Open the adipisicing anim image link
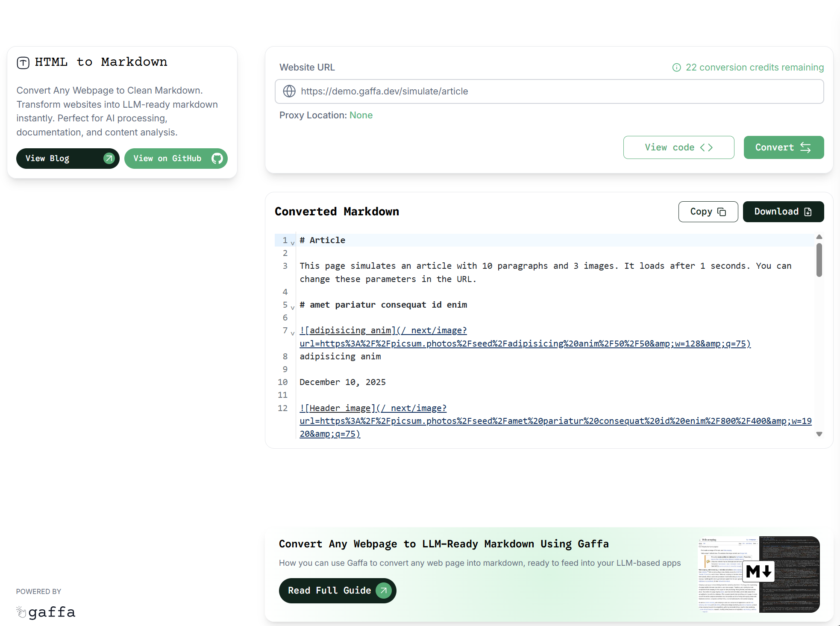Viewport: 840px width, 626px height. [525, 337]
